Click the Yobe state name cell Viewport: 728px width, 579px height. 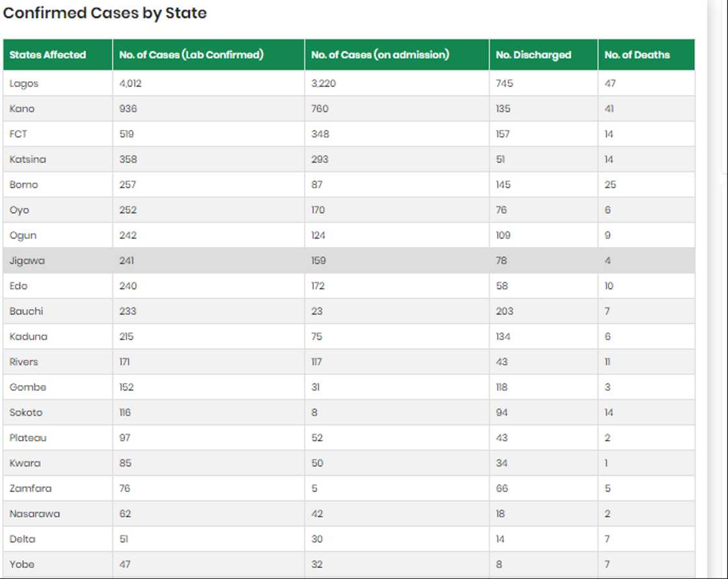click(x=22, y=564)
